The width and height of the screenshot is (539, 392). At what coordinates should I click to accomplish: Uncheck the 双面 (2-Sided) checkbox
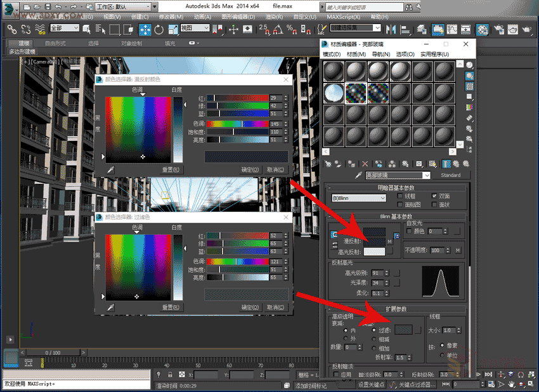pos(434,195)
